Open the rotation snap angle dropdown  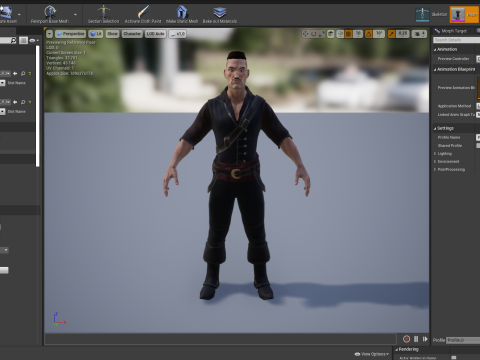click(x=379, y=34)
